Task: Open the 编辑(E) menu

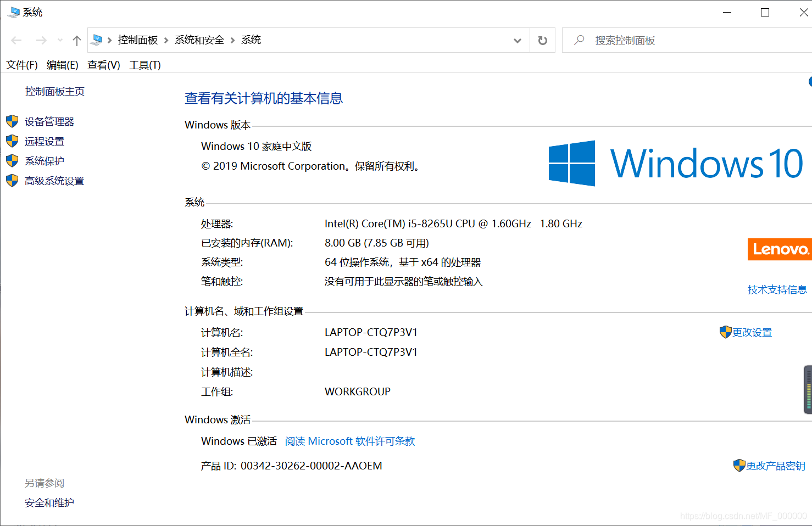Action: tap(63, 65)
